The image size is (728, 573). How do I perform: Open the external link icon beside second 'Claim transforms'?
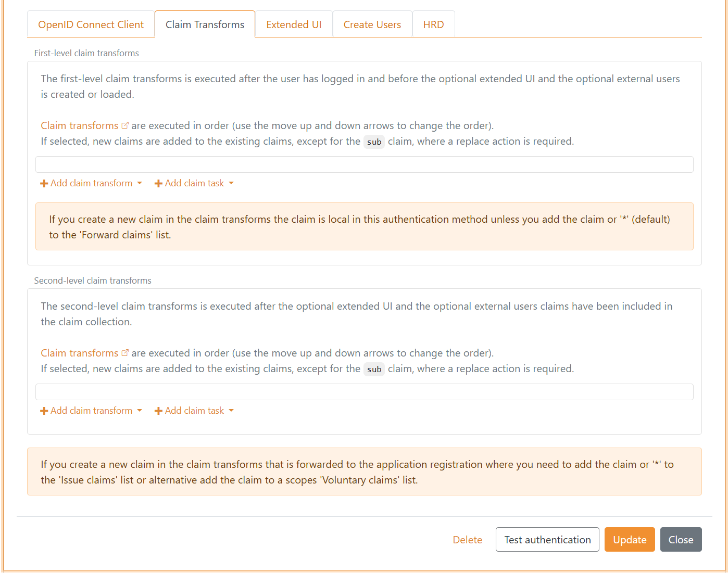click(x=125, y=352)
